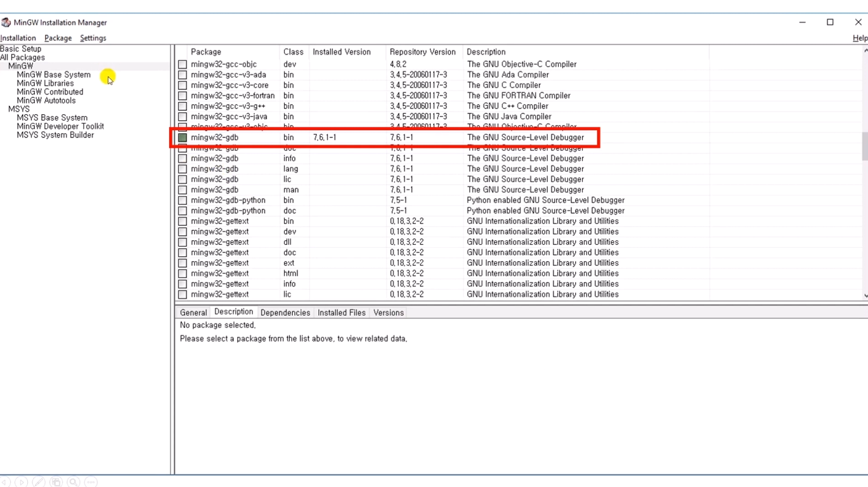868x487 pixels.
Task: Open the slideshow more-options ellipsis icon
Action: point(91,482)
